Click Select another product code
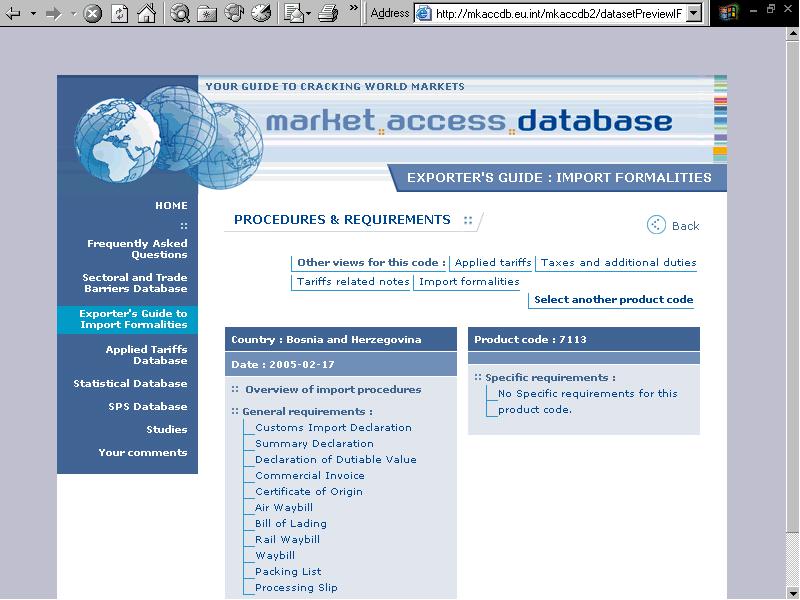Viewport: 800px width, 600px height. coord(613,300)
